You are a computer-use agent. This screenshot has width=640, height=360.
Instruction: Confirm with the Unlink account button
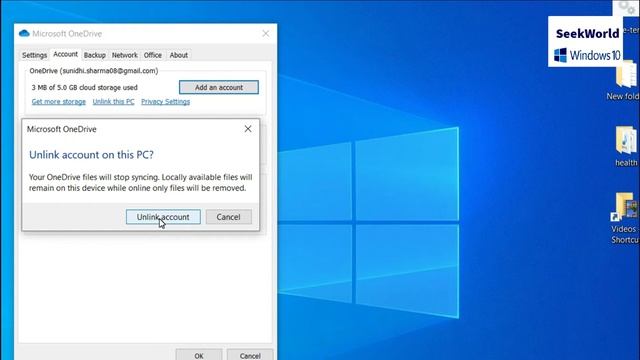coord(163,217)
